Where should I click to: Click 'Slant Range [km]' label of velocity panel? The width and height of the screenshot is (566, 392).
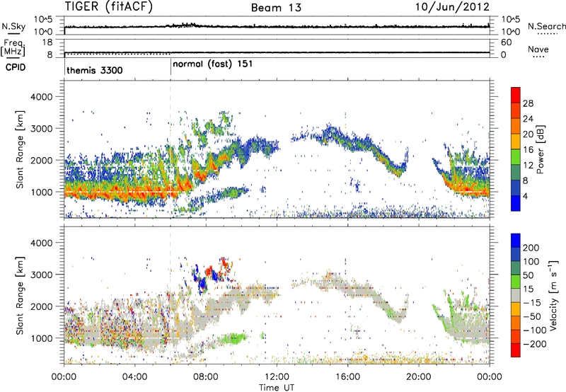pos(20,296)
